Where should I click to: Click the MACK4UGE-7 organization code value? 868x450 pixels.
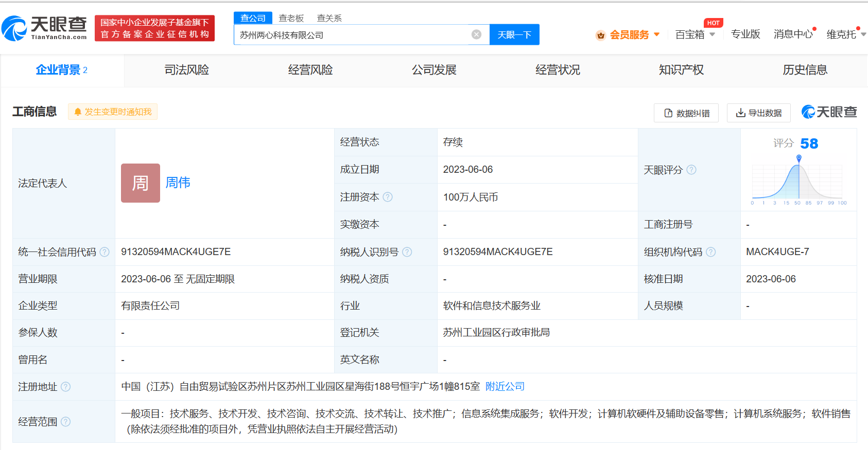[777, 252]
